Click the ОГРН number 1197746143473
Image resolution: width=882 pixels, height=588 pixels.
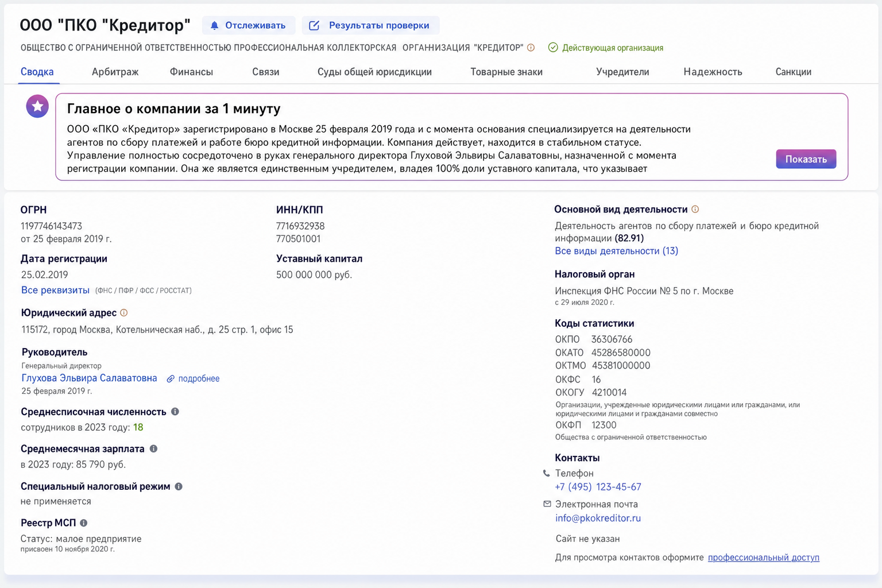52,226
